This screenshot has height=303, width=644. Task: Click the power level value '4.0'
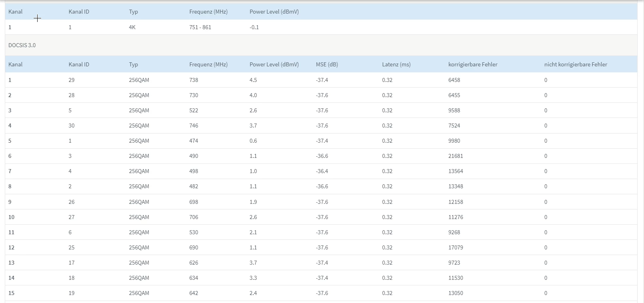click(253, 95)
